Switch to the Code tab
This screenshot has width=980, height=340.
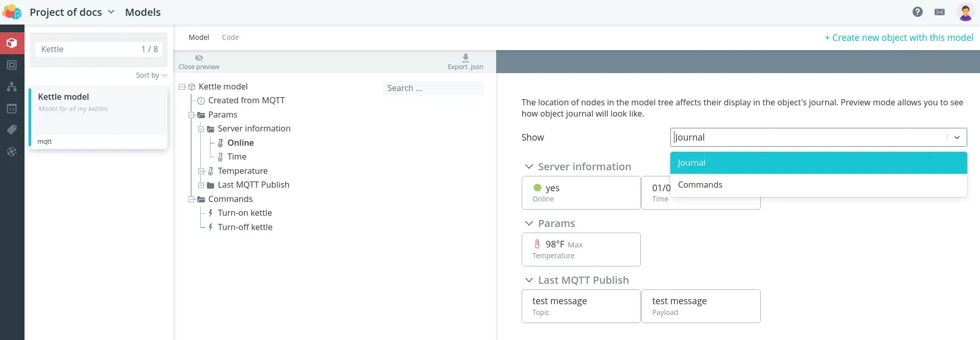tap(230, 37)
